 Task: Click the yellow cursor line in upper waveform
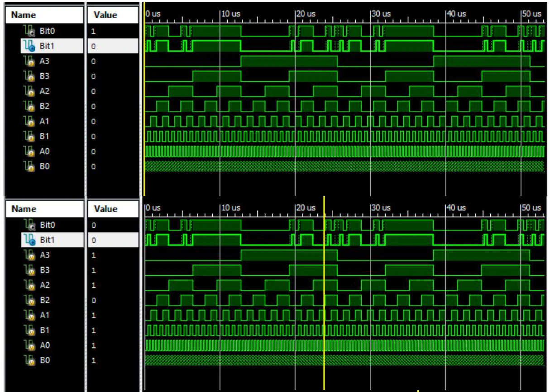(144, 99)
